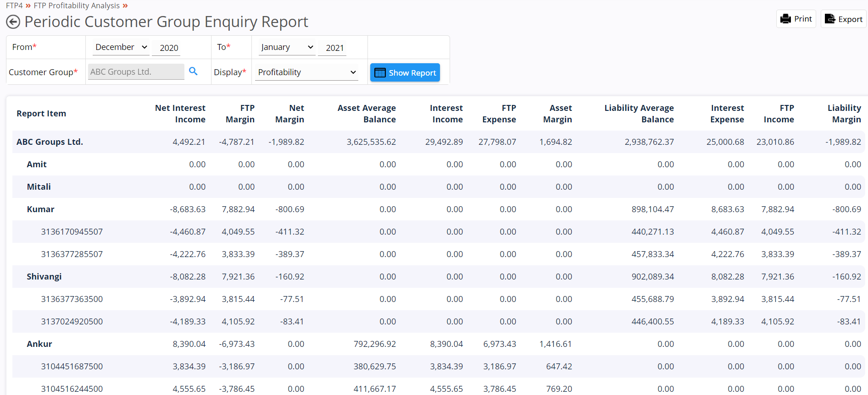Click the 23,010.86 FTP income value
Screen dimensions: 868x395
click(x=775, y=142)
